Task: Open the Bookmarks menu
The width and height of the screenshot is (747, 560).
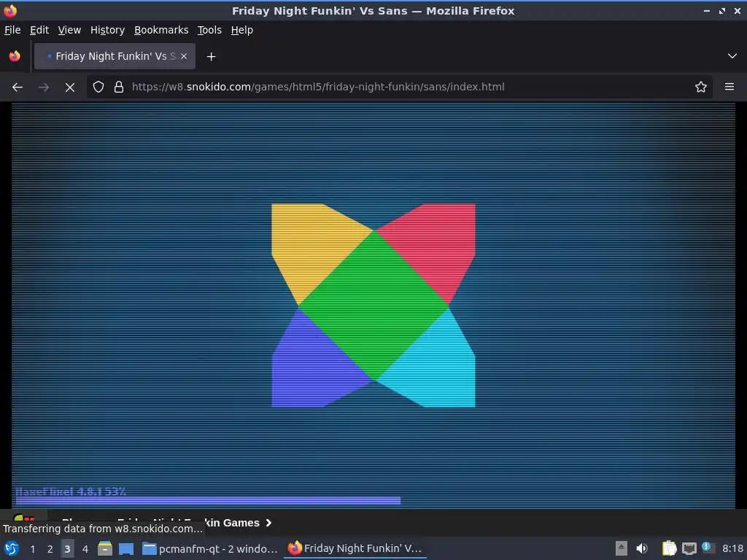Action: (x=161, y=30)
